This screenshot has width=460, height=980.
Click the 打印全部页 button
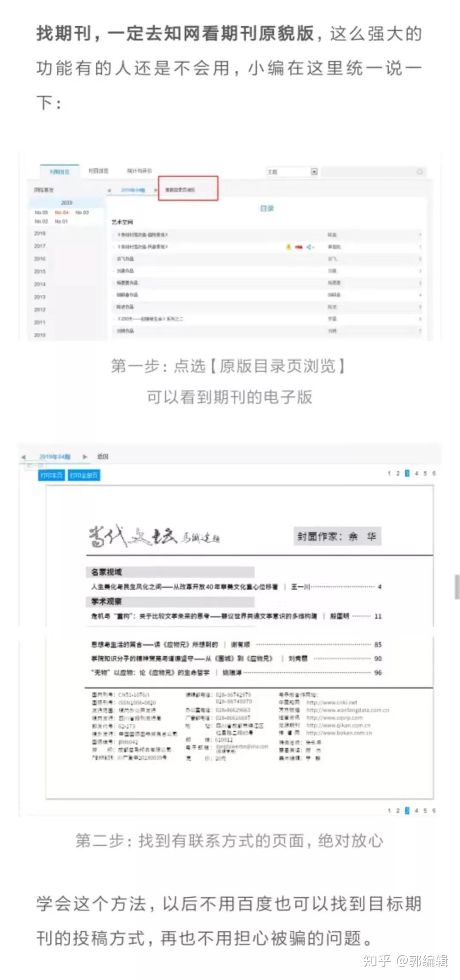click(84, 475)
